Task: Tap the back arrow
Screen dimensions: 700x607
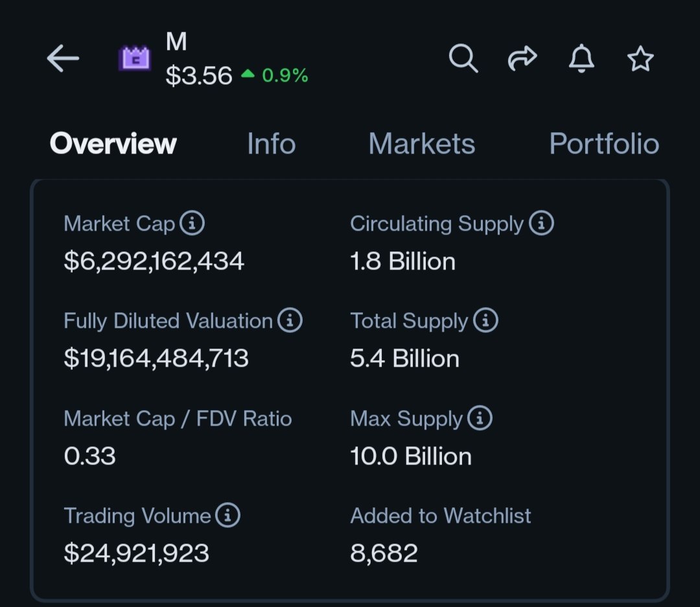Action: point(63,59)
